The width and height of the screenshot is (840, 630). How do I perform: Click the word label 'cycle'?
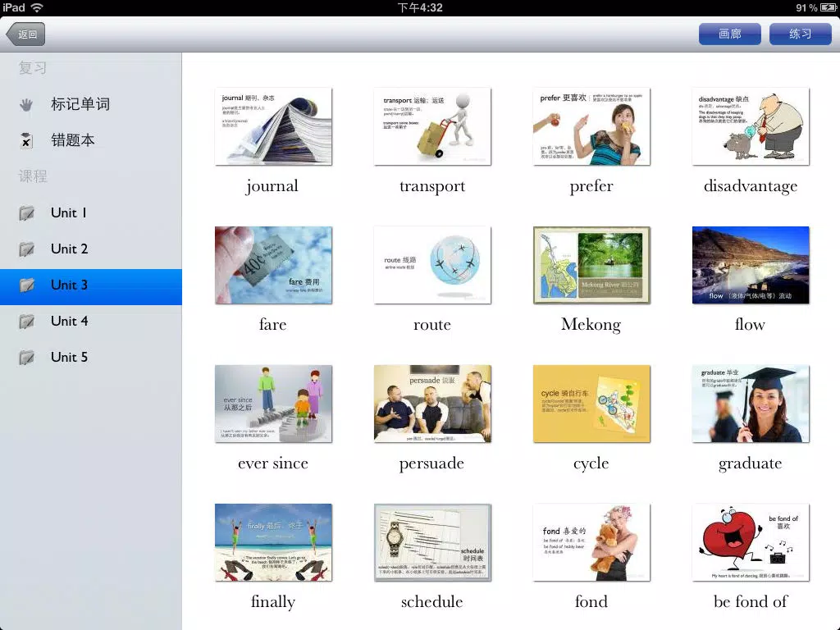[x=591, y=464]
